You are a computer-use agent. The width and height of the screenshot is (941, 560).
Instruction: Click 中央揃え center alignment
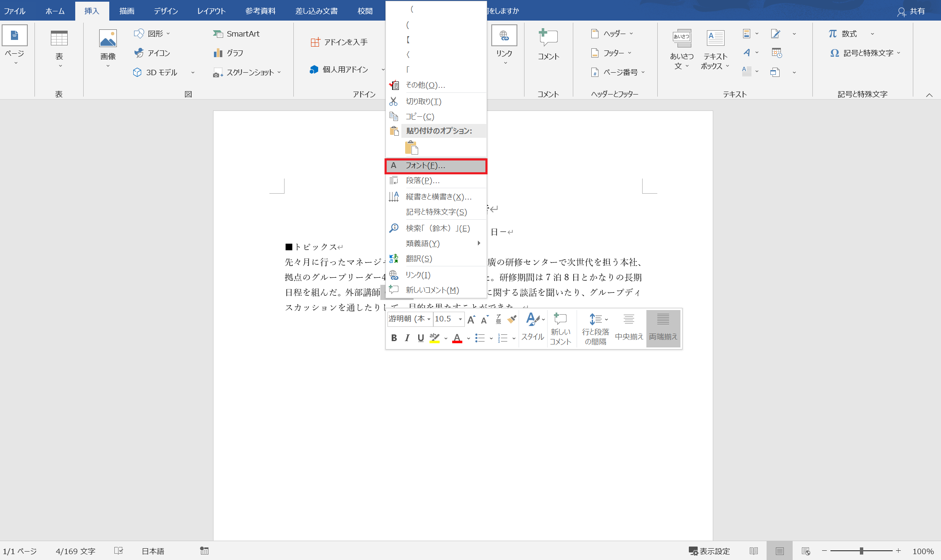(629, 329)
